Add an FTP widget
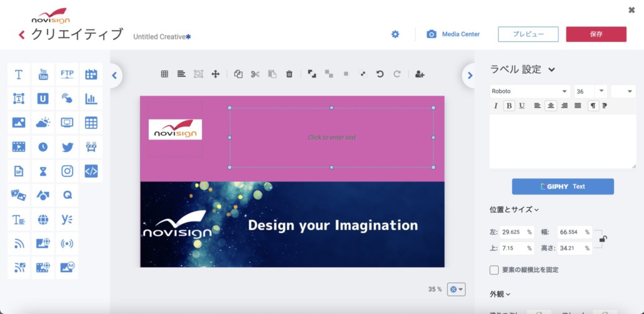Screen dimensions: 644x314 coord(67,74)
